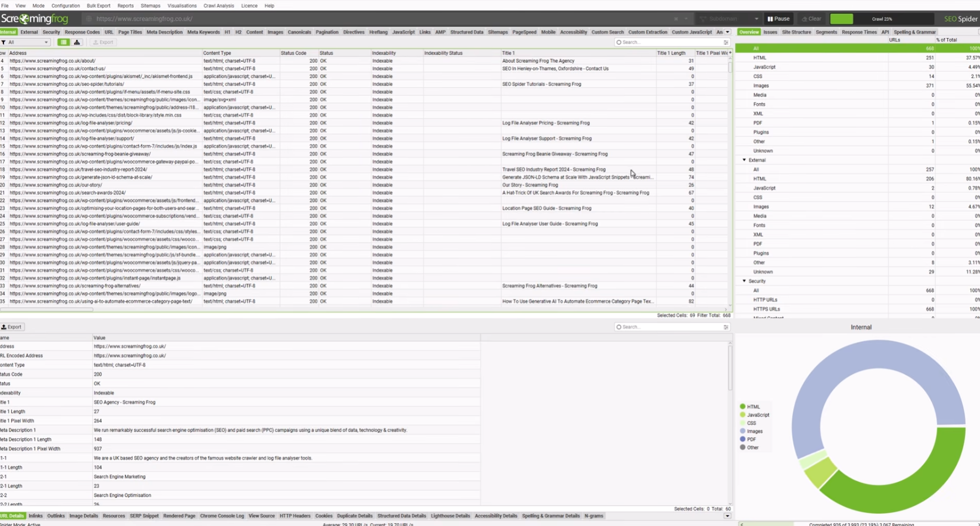Image resolution: width=980 pixels, height=526 pixels.
Task: Switch to the Inlinks bottom tab
Action: pos(35,516)
